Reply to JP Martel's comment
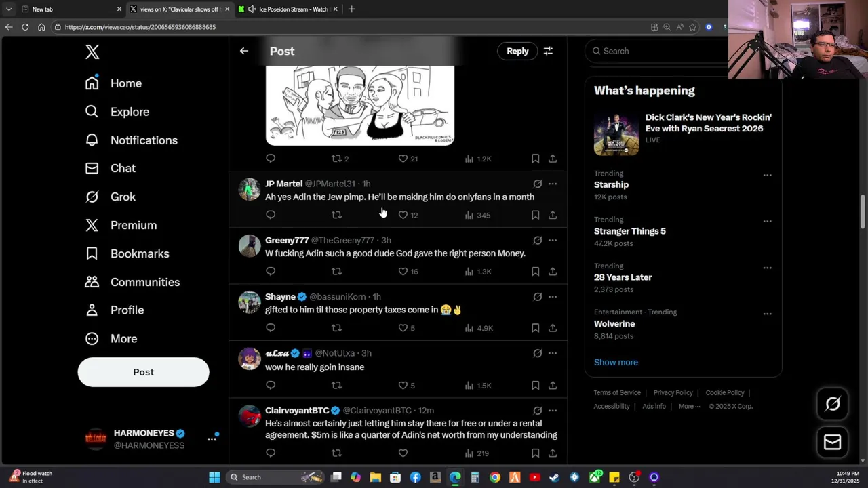Screen dimensions: 868x488 271,215
